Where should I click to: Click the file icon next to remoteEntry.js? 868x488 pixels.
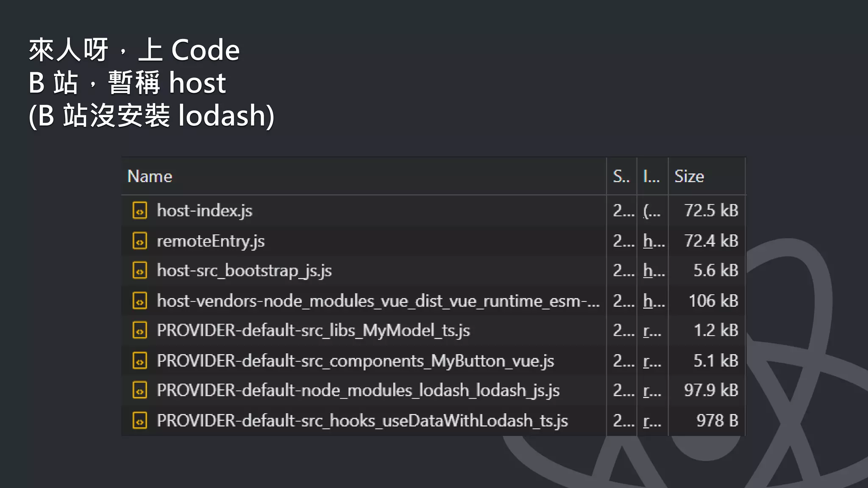tap(139, 241)
